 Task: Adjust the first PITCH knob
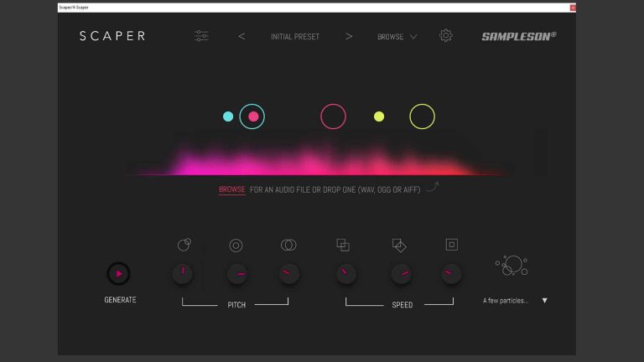coord(182,274)
